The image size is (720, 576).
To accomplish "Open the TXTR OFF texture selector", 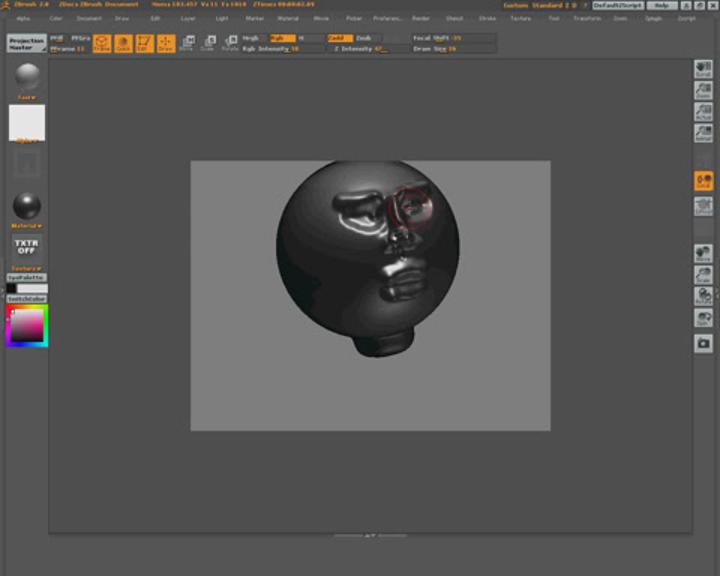I will click(x=26, y=247).
